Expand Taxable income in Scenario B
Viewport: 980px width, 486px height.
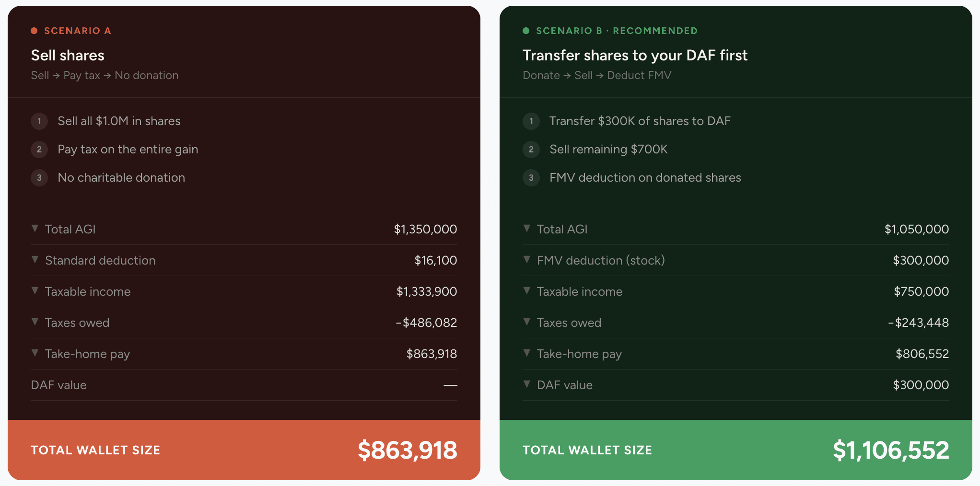735,291
